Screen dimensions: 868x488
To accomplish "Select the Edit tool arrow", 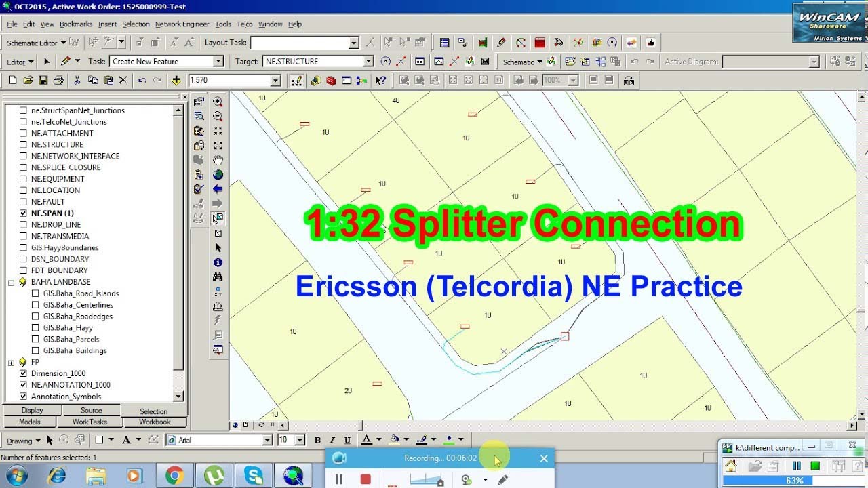I will (x=47, y=61).
